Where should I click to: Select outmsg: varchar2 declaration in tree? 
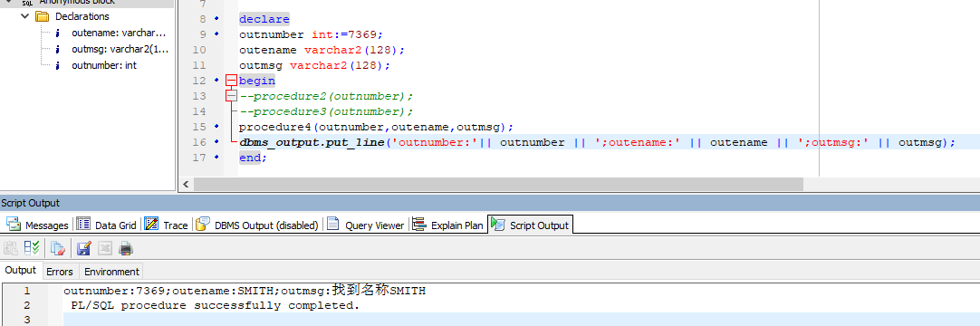tap(120, 49)
